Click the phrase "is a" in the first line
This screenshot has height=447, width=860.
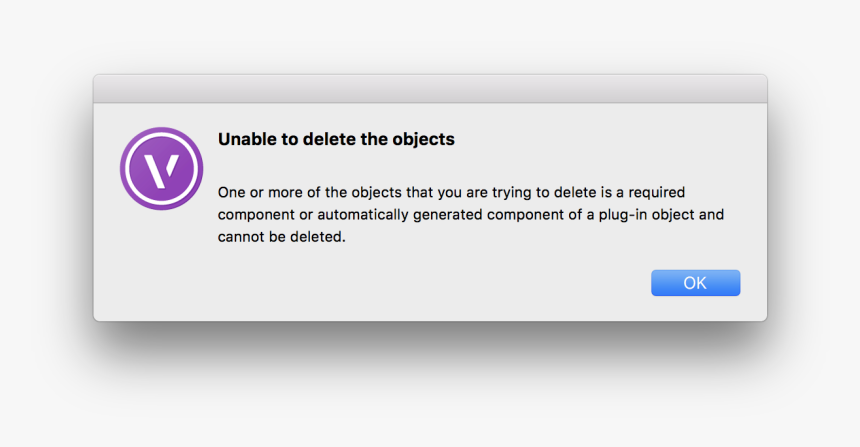tap(595, 192)
